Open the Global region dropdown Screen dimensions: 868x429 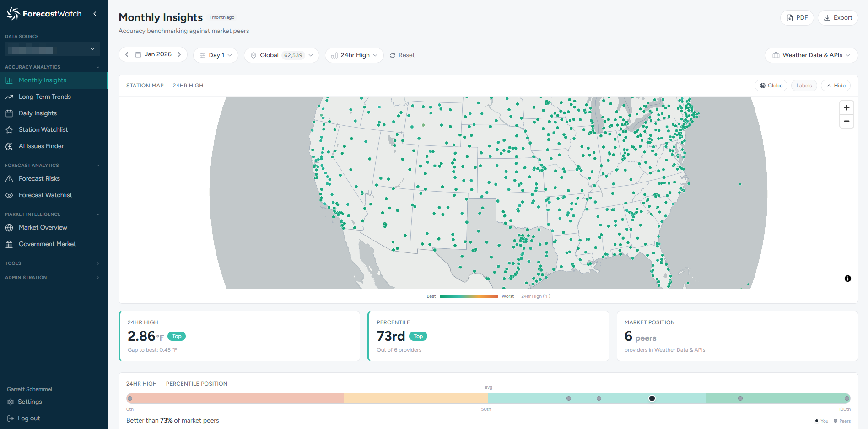pyautogui.click(x=281, y=55)
